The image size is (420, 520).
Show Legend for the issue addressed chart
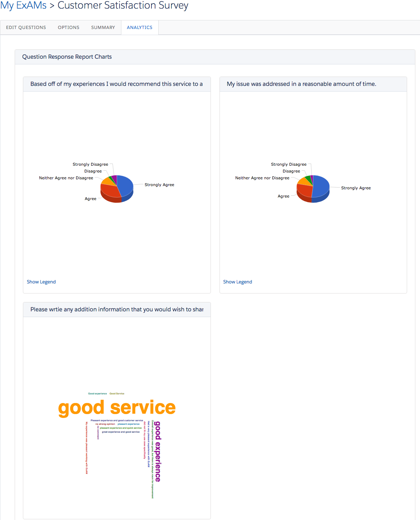tap(238, 282)
